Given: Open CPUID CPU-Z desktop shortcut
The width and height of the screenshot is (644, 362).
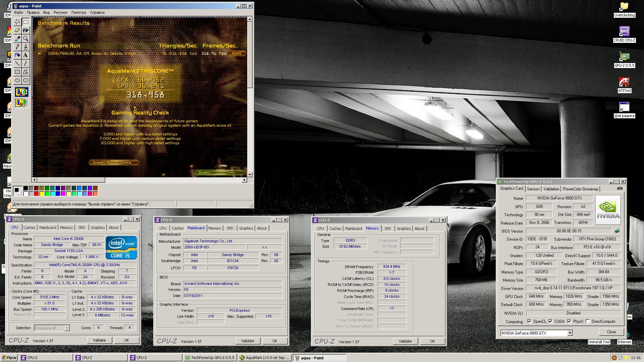Looking at the screenshot, I should click(x=624, y=34).
